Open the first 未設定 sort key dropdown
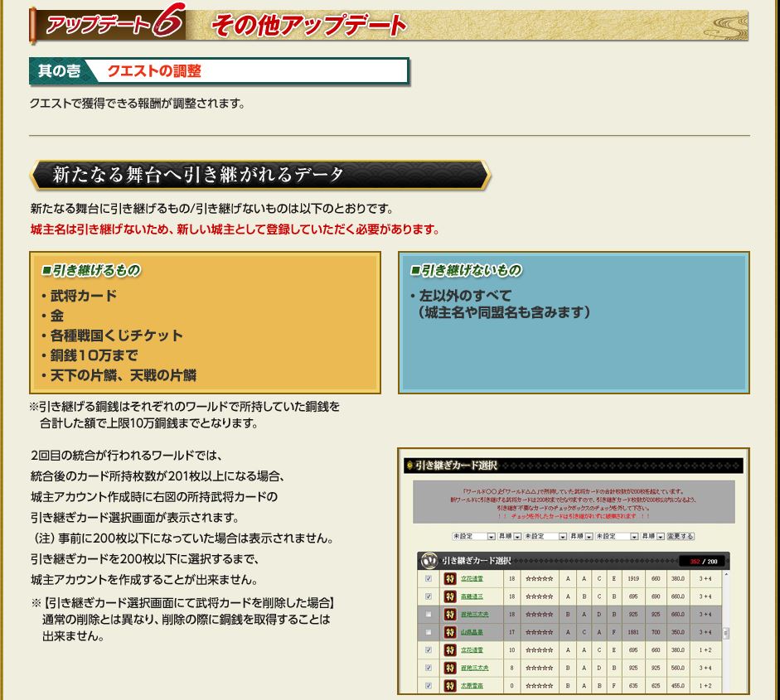The image size is (780, 700). pyautogui.click(x=473, y=537)
